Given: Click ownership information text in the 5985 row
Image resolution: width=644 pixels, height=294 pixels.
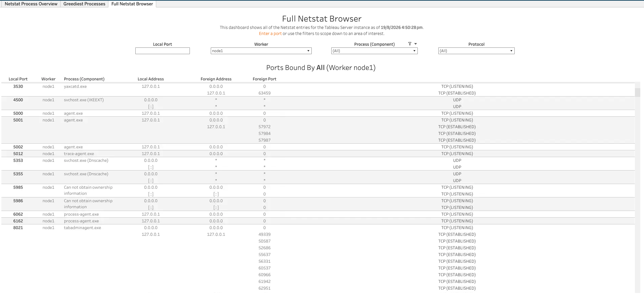Looking at the screenshot, I should (88, 190).
